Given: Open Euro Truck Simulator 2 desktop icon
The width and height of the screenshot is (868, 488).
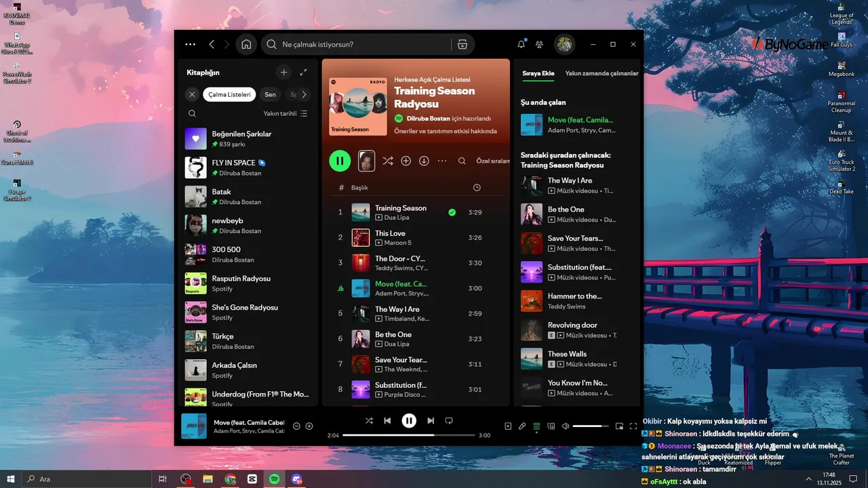Looking at the screenshot, I should coord(842,161).
